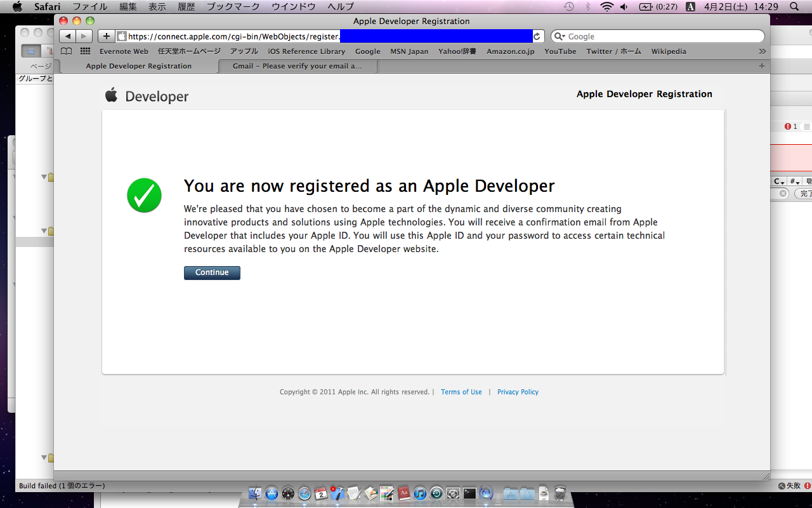
Task: Select the Apple Developer Registration tab
Action: click(x=139, y=66)
